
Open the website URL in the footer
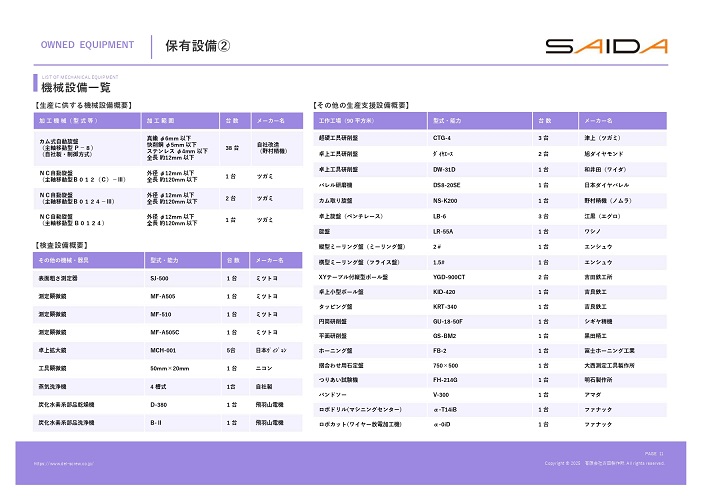coord(64,463)
